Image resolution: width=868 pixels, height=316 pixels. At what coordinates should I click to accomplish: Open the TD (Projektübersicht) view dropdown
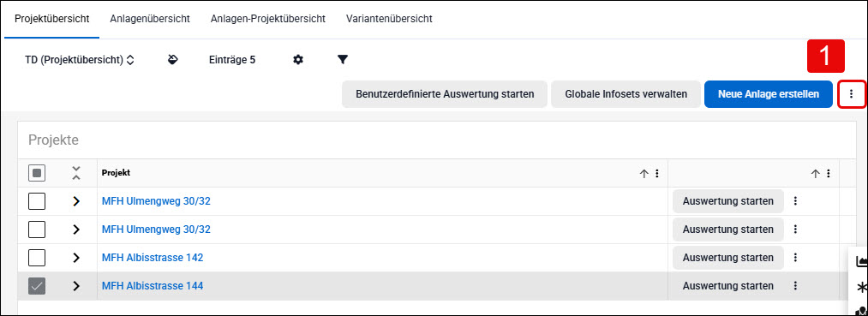coord(80,60)
